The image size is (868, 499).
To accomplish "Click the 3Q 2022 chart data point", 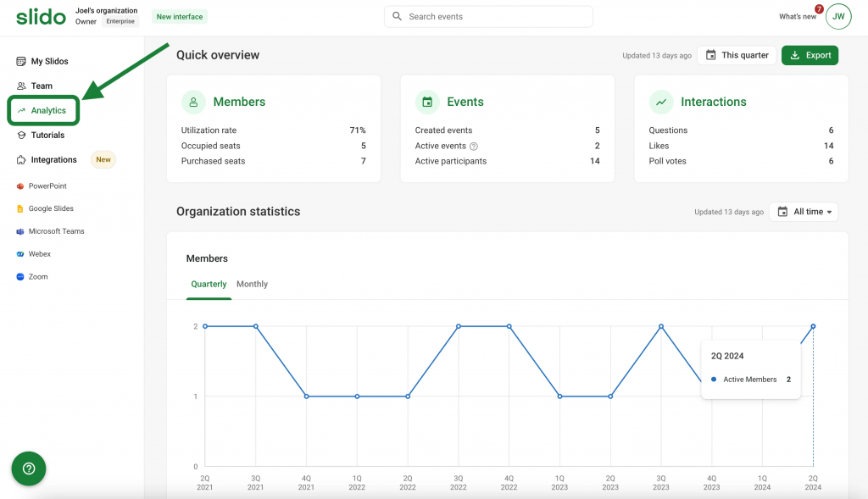I will pyautogui.click(x=459, y=326).
